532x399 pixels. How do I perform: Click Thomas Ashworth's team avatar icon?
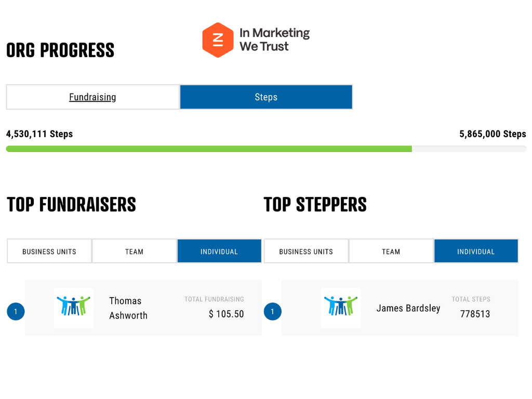(x=74, y=308)
